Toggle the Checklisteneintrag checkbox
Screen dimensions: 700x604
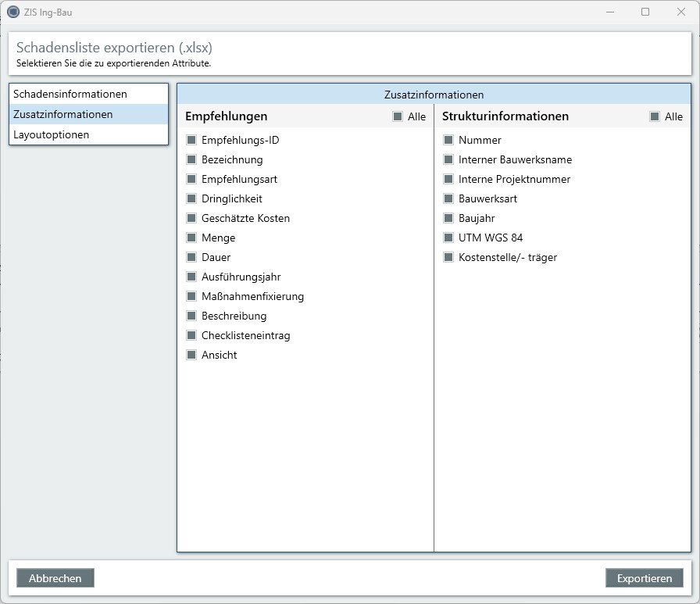[191, 336]
